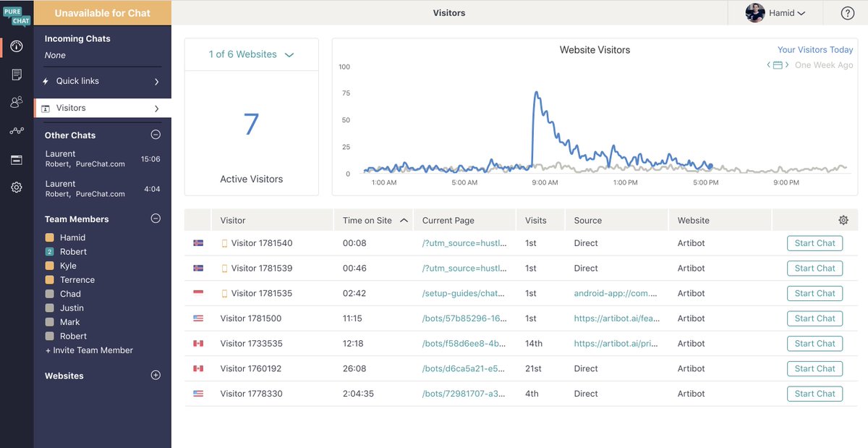Click the help question mark icon
Viewport: 868px width, 448px height.
coord(847,12)
